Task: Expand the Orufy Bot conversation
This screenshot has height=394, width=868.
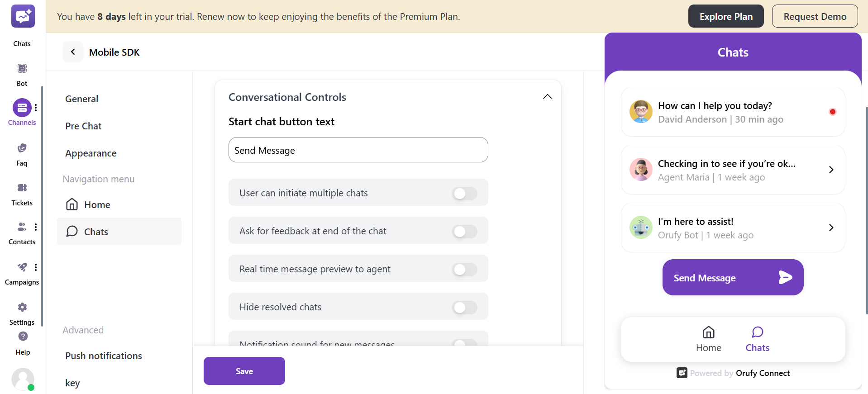Action: click(831, 228)
